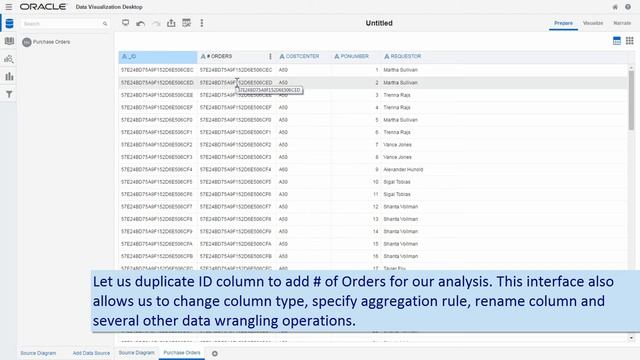Click the save toolbar icon
Screen dimensions: 640x360
[x=187, y=23]
